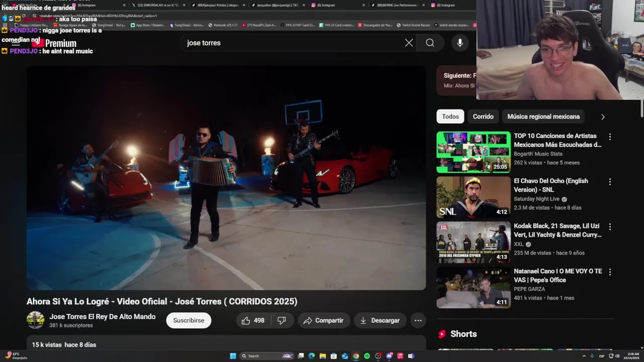Click the 15 k vistas hace 8 días text

pos(64,345)
